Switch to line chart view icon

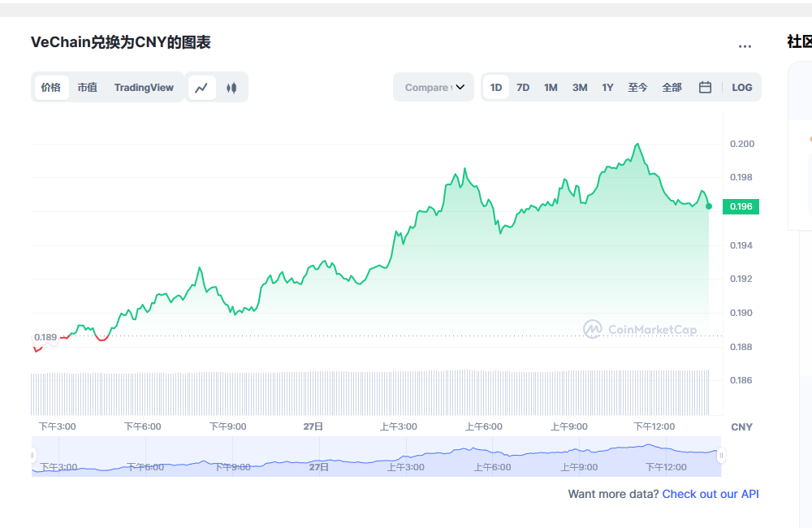click(x=201, y=88)
